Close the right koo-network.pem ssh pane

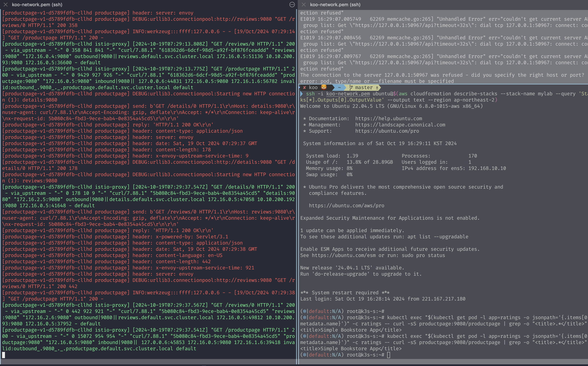[x=304, y=5]
